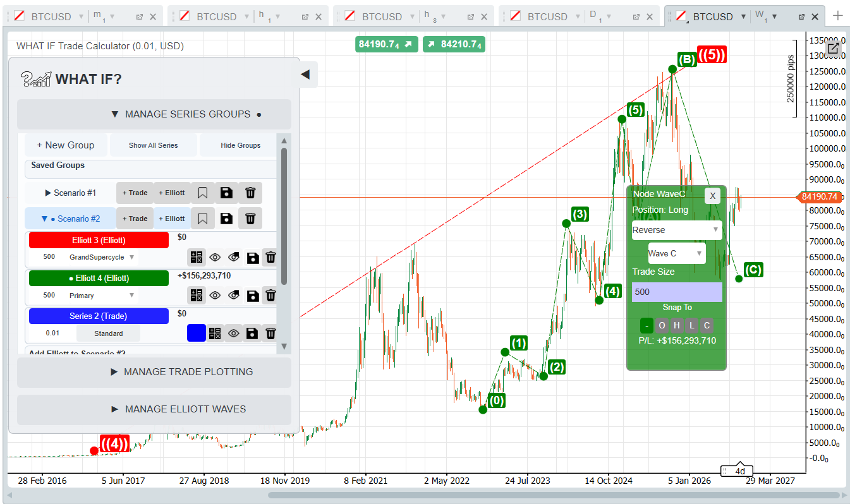Add an Elliott series to Scenario #2

(172, 219)
